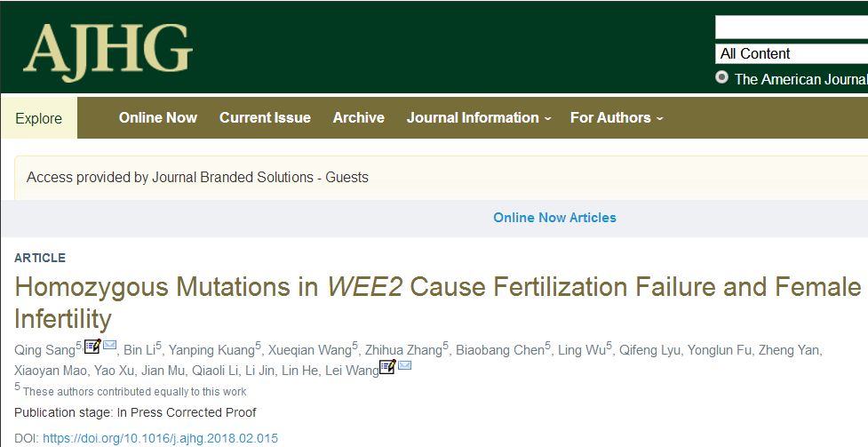
Task: Go to the Current Issue page
Action: click(x=265, y=118)
